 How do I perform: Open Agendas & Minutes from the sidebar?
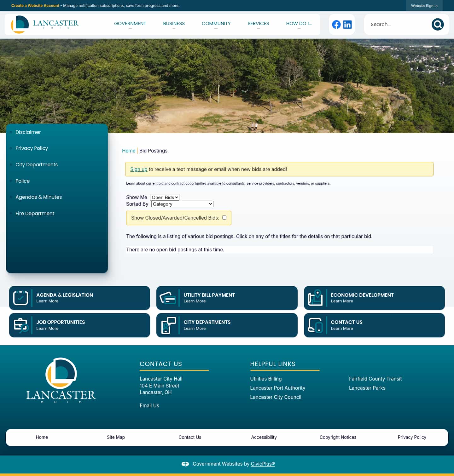(38, 197)
